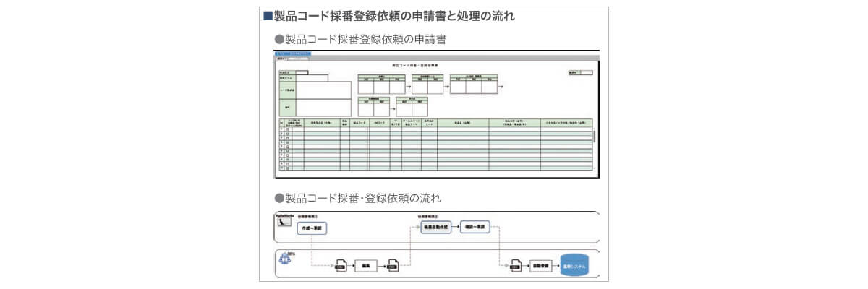The height and width of the screenshot is (289, 868).
Task: Click the large remarks text area at the form's lower left
Action: (323, 107)
